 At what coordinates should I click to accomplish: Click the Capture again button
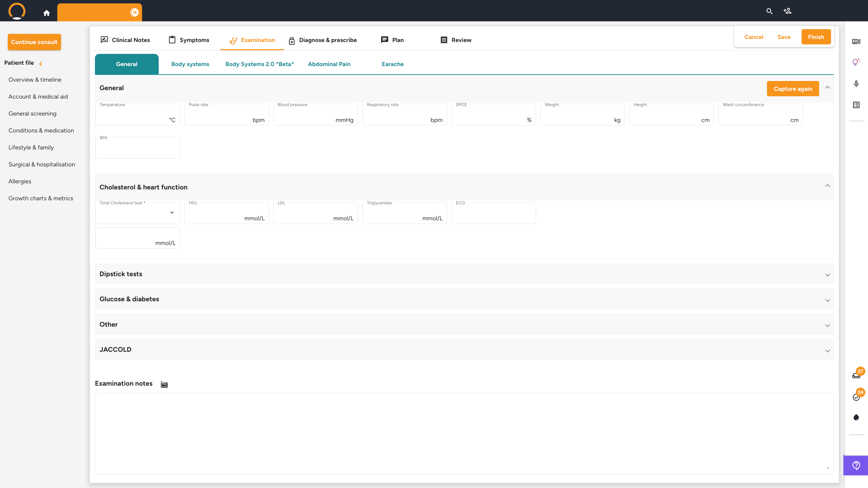[x=793, y=89]
